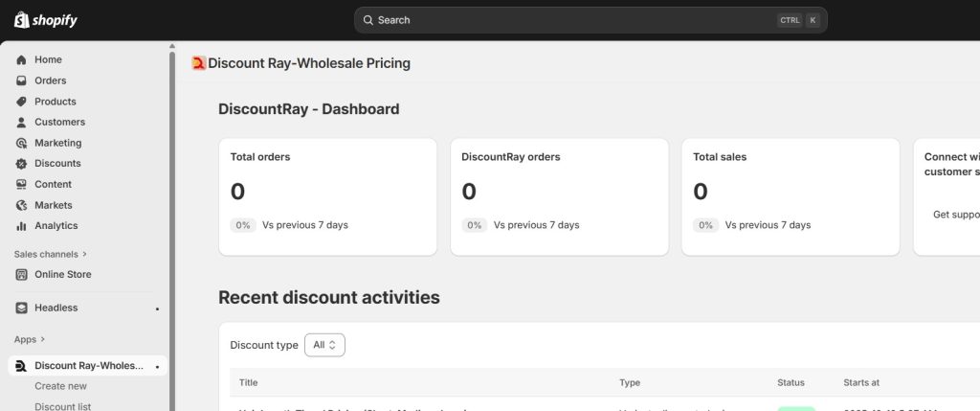Click Get support link

point(956,215)
